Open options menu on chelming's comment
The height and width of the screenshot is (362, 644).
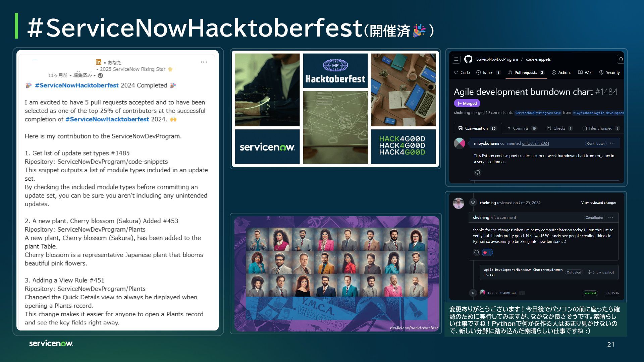point(611,217)
